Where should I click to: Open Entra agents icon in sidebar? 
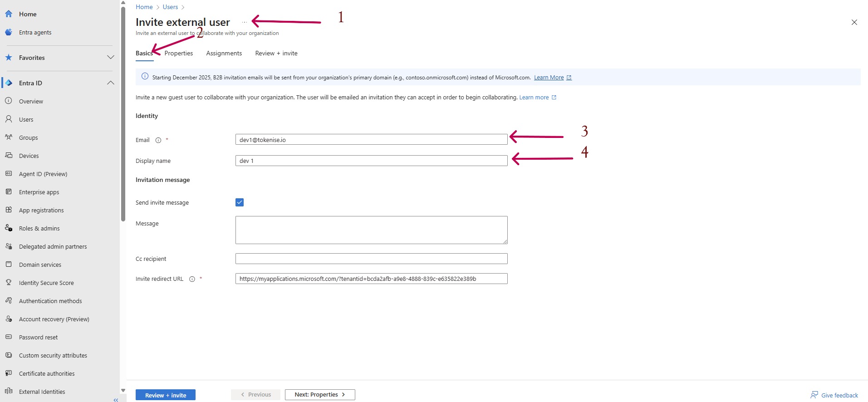pos(9,32)
